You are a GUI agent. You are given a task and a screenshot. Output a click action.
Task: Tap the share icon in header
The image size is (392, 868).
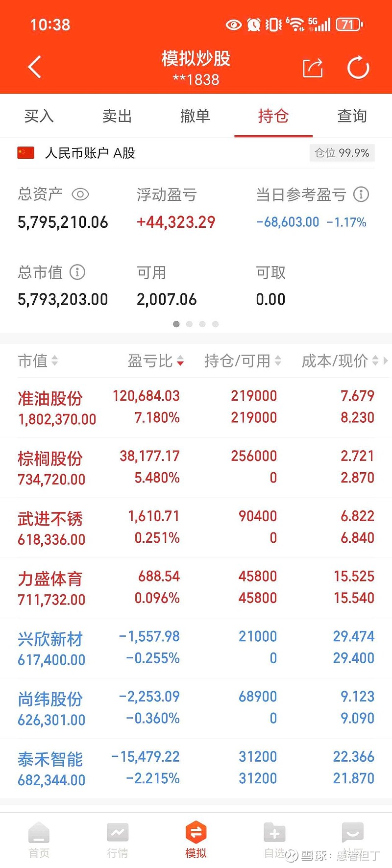(x=313, y=68)
